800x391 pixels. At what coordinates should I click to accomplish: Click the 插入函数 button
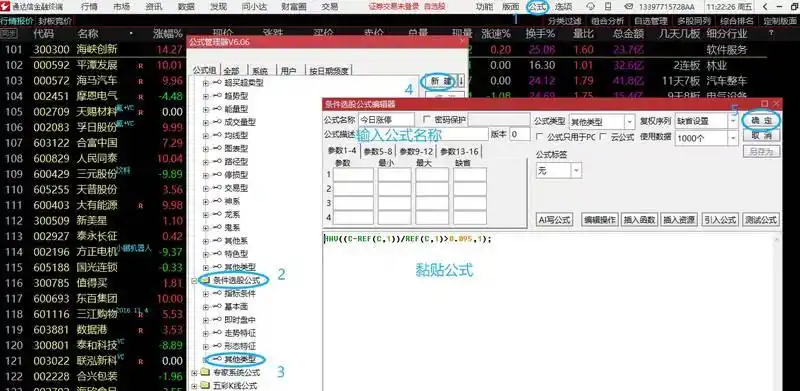(x=639, y=220)
